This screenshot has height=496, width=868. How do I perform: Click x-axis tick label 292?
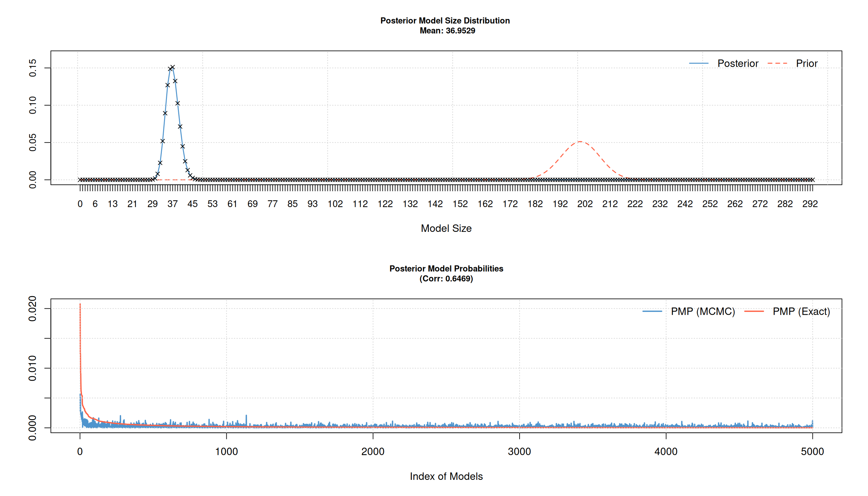pyautogui.click(x=810, y=204)
